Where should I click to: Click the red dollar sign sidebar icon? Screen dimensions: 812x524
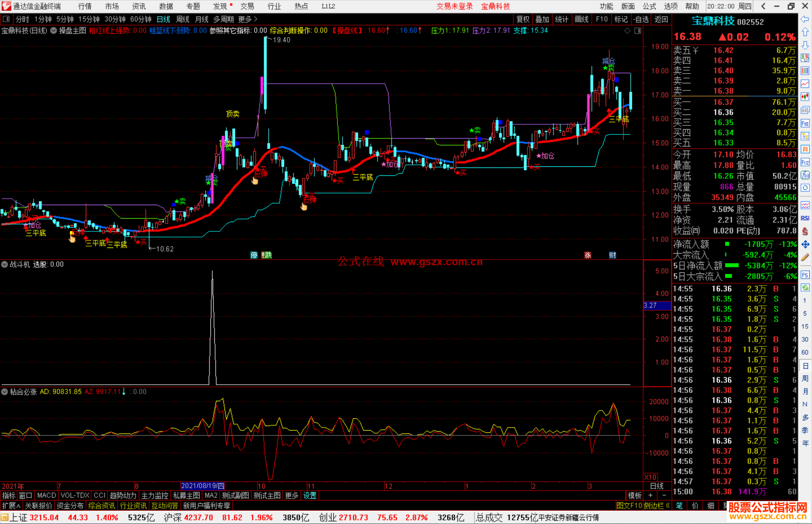805,231
